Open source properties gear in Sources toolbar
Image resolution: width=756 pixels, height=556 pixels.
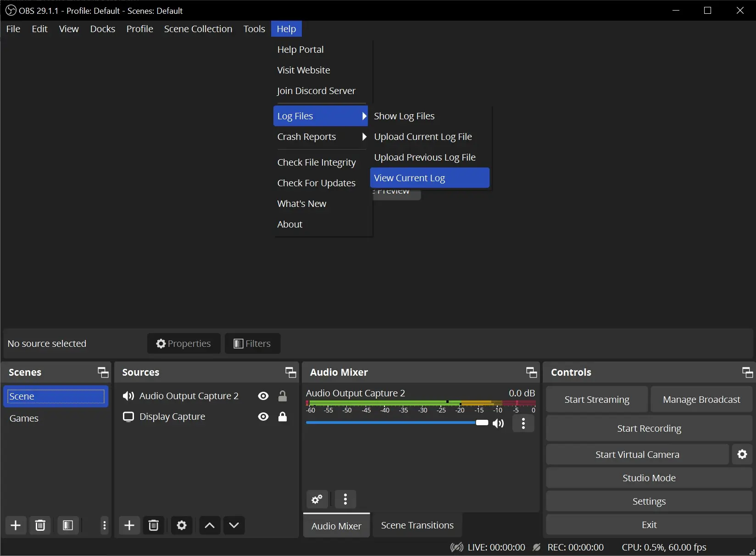(182, 525)
